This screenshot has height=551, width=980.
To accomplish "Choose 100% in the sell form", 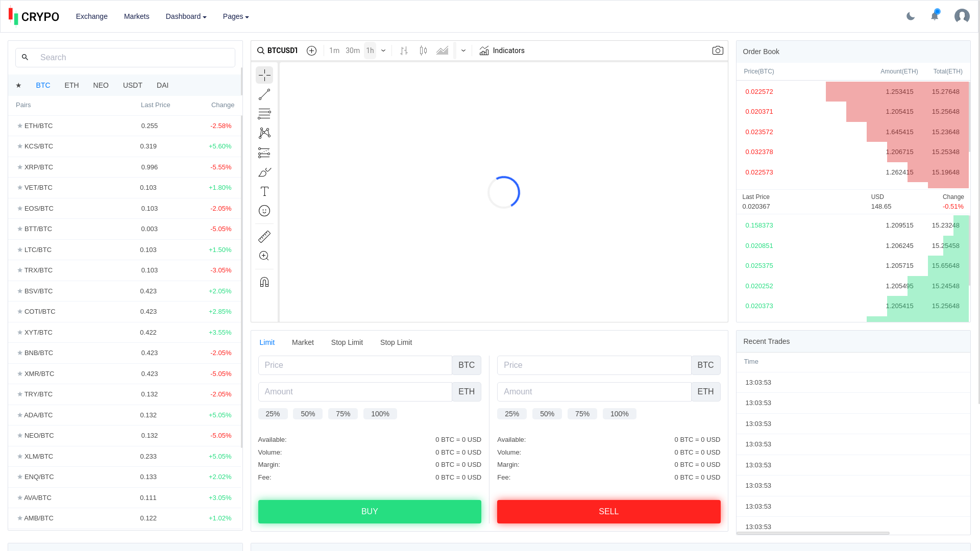I will click(619, 414).
